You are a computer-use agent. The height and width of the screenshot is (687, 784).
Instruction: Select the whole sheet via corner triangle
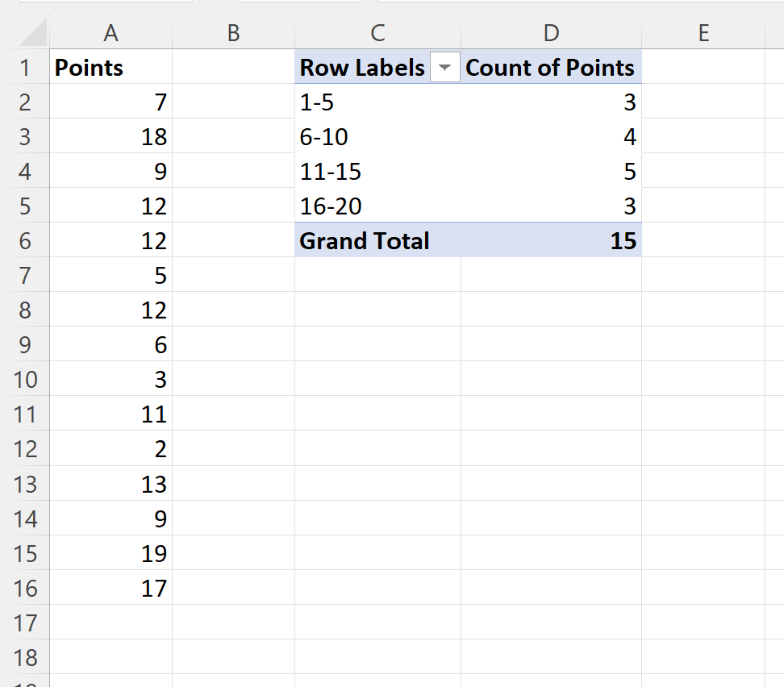(33, 32)
